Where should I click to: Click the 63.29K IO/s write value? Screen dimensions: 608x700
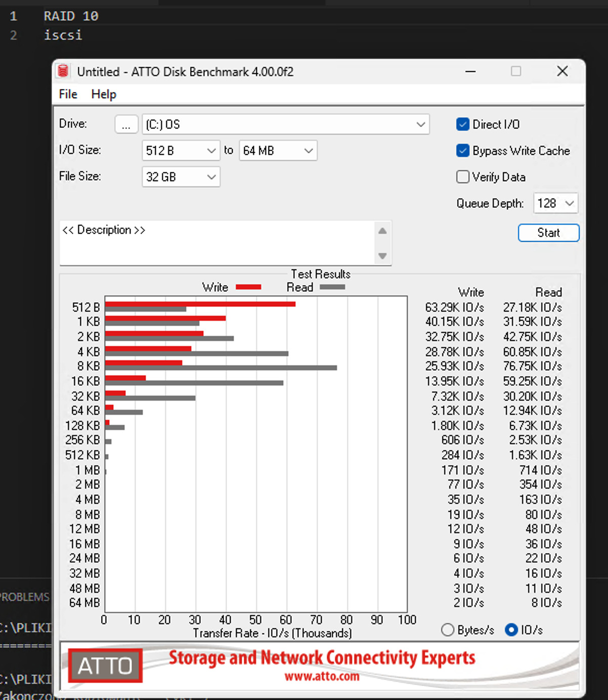coord(455,308)
